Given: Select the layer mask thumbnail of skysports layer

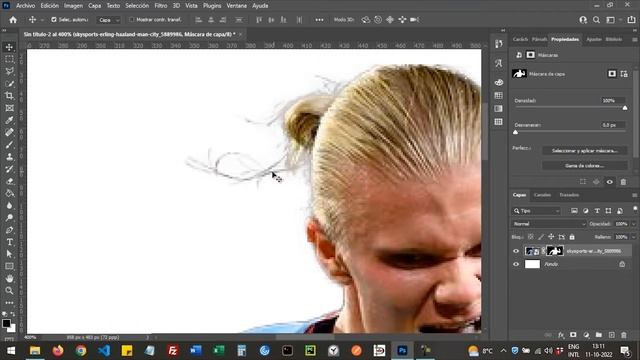Looking at the screenshot, I should point(555,251).
